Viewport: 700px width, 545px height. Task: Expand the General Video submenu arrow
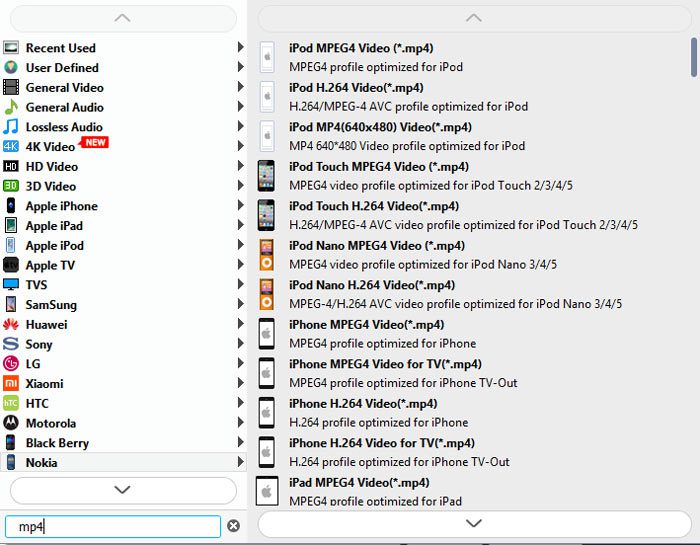pyautogui.click(x=241, y=87)
